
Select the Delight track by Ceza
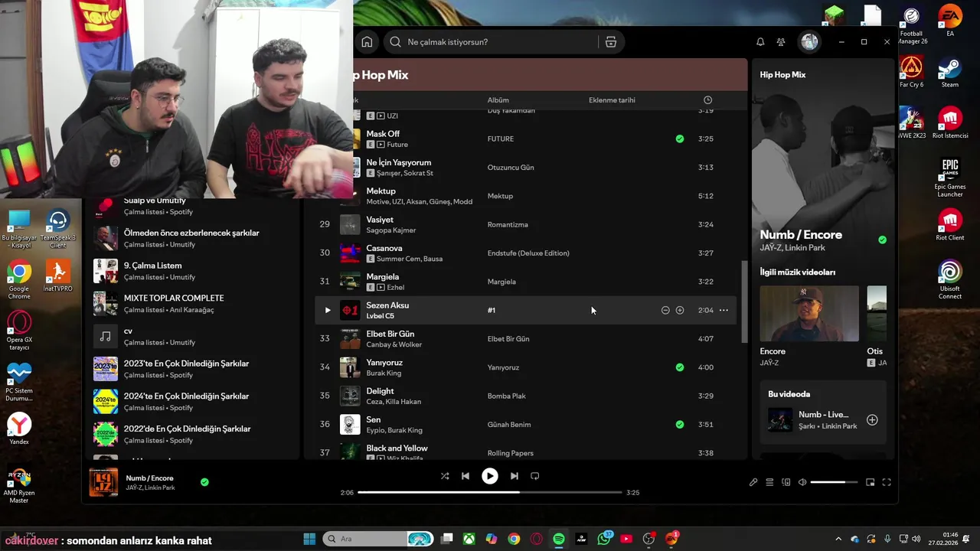point(380,391)
